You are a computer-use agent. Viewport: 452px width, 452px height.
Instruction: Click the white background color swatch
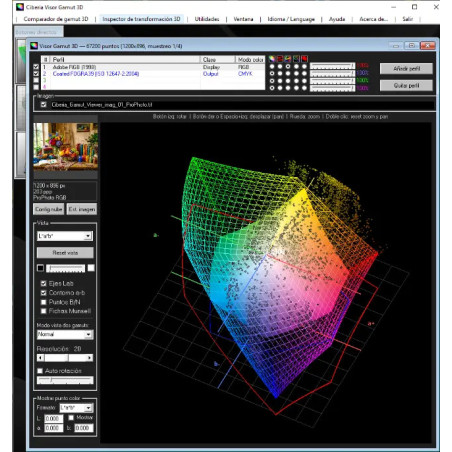(x=91, y=268)
